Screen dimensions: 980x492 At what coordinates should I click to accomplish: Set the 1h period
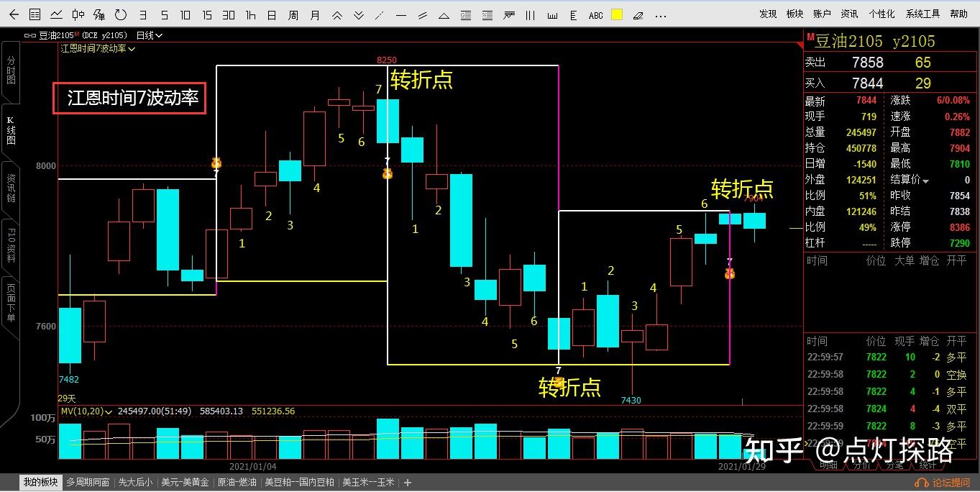click(x=250, y=14)
